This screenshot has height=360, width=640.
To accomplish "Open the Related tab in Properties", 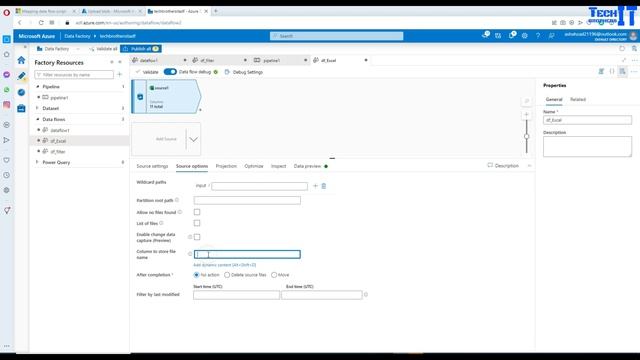I will pos(578,99).
